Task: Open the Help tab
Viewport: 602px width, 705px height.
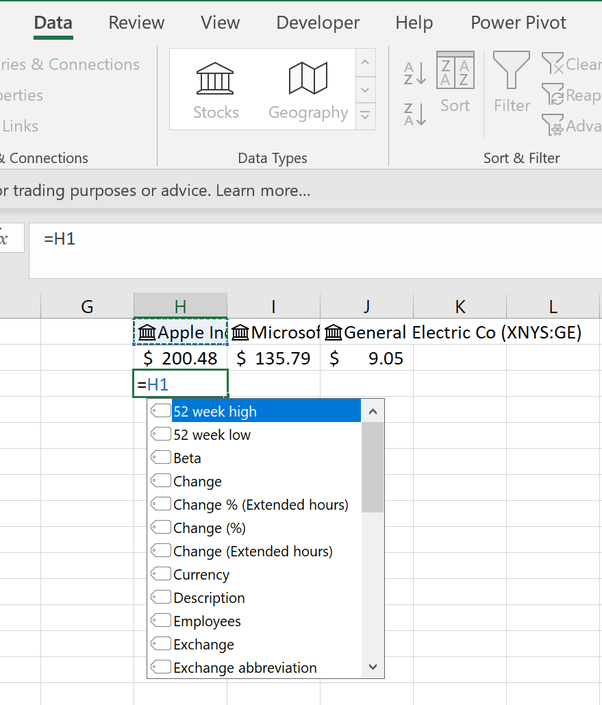Action: pyautogui.click(x=414, y=23)
